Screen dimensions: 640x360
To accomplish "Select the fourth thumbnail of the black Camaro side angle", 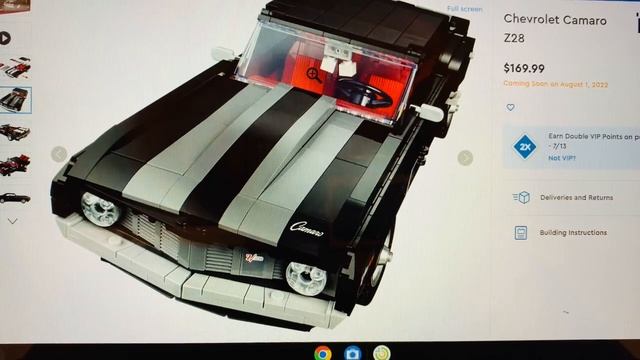I will [x=15, y=132].
